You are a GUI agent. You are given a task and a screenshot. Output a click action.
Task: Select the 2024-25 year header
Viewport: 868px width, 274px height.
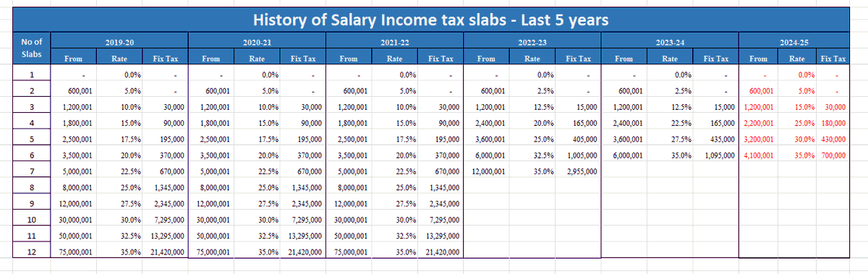click(795, 43)
